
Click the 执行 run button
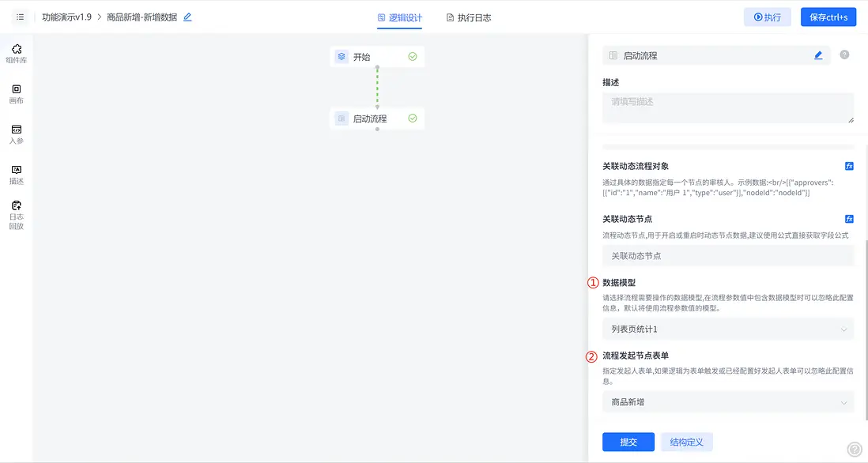[x=766, y=16]
